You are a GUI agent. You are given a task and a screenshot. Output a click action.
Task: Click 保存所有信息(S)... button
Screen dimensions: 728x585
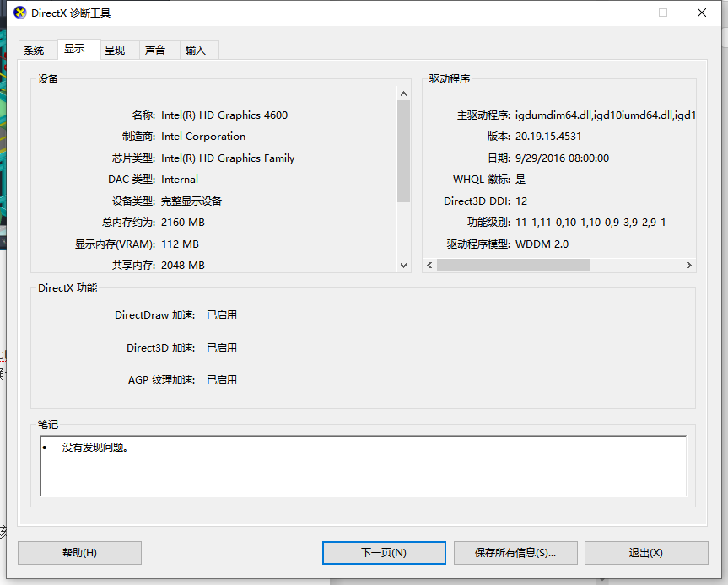[515, 552]
